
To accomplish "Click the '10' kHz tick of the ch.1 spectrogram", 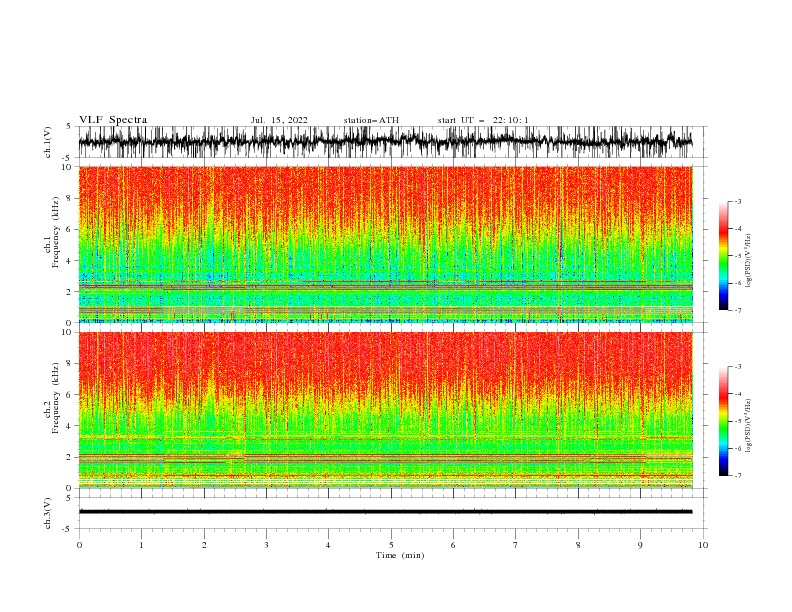I will (x=69, y=167).
